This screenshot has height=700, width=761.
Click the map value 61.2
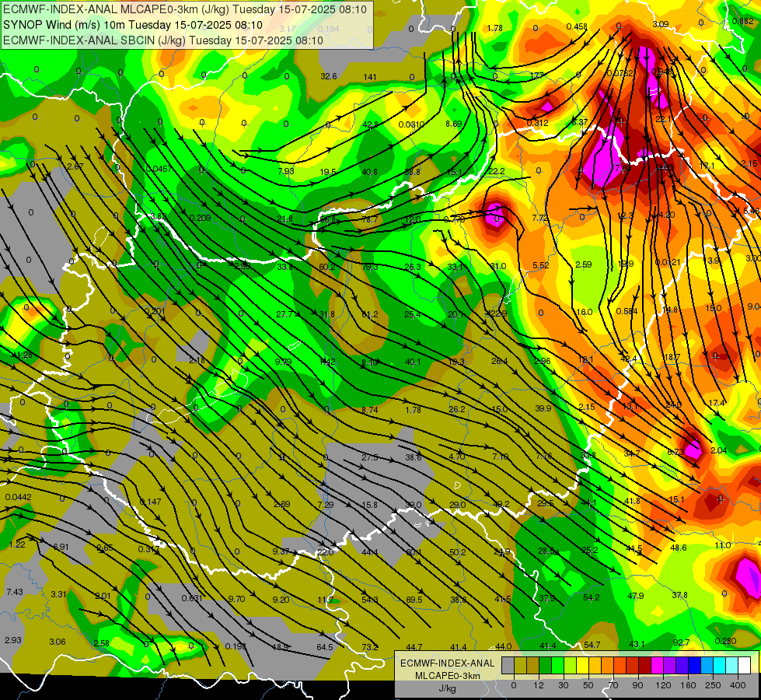(369, 314)
